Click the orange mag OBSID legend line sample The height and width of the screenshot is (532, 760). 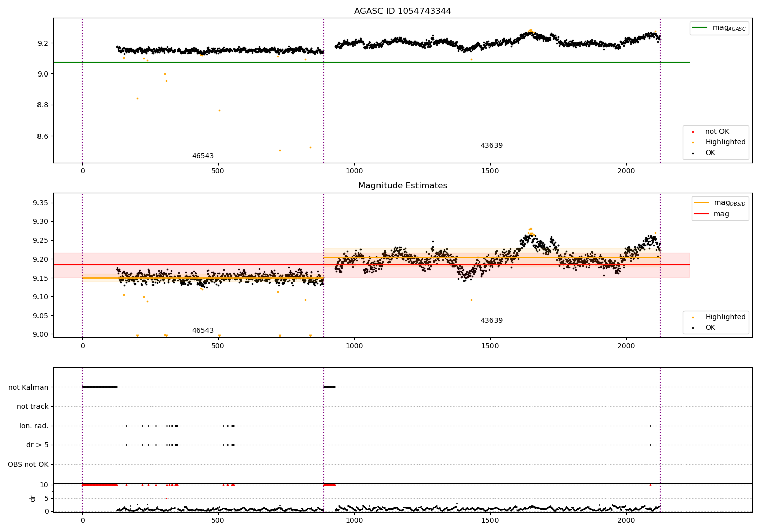(x=701, y=203)
